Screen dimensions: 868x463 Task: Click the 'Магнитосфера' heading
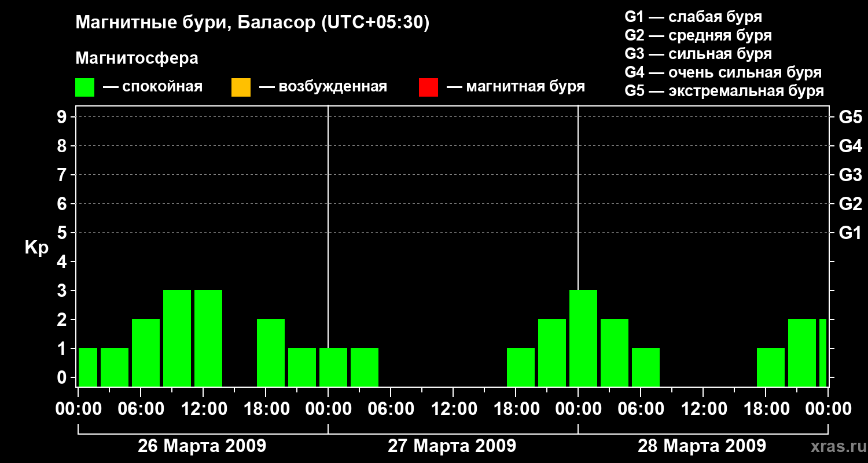click(137, 58)
